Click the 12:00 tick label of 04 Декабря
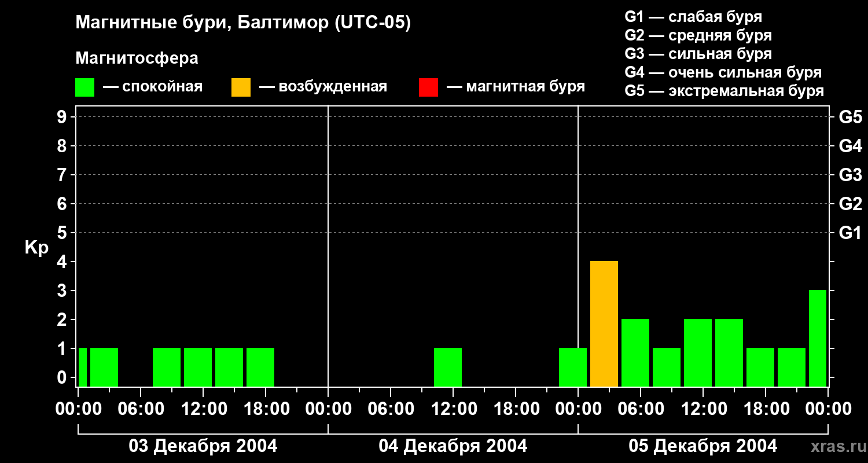 (453, 409)
